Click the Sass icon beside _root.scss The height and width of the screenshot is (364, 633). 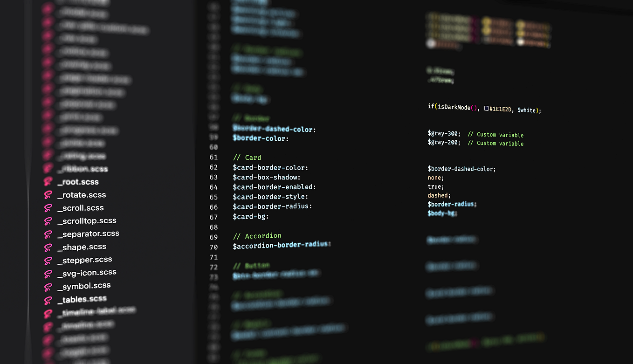click(48, 182)
